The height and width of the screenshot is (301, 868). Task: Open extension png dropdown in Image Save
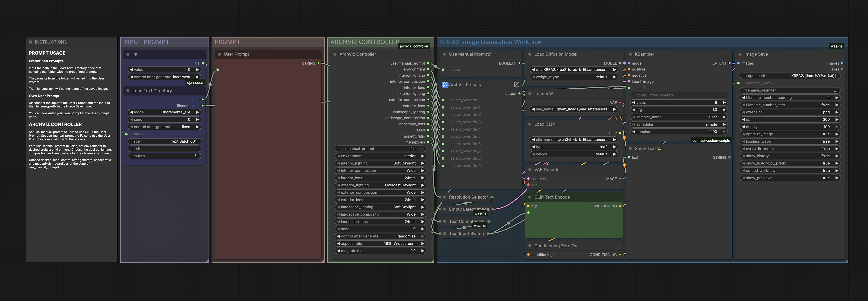[790, 112]
